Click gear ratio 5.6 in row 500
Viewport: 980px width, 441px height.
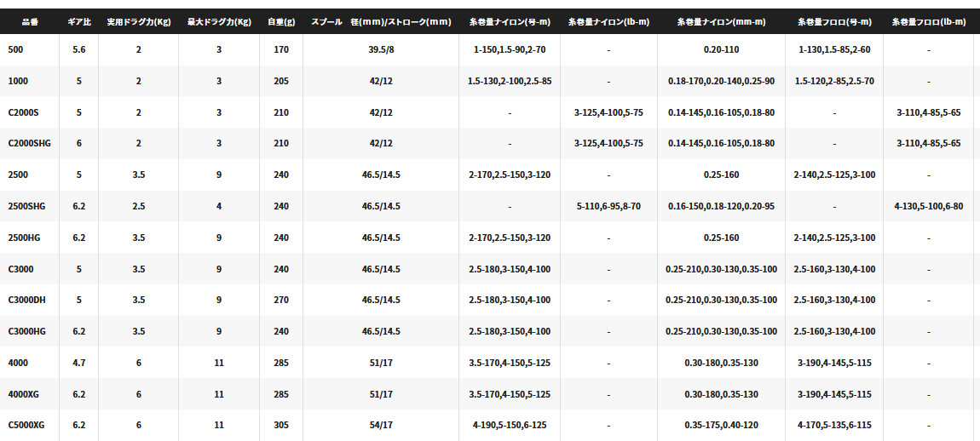pyautogui.click(x=79, y=49)
